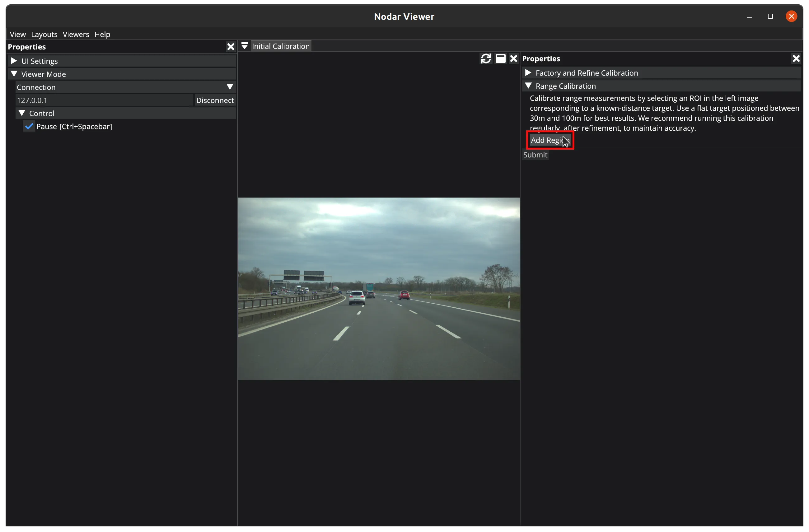Viewport: 809px width, 532px height.
Task: Expand the UI Settings section
Action: point(14,61)
